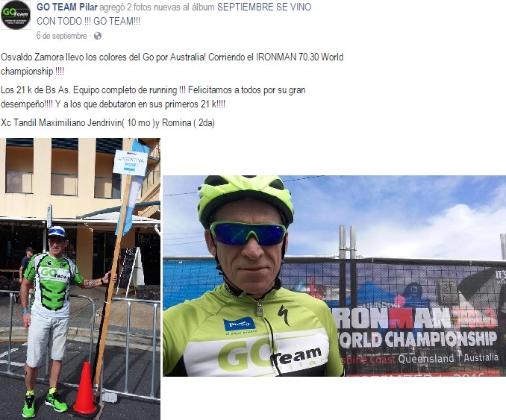Screen dimensions: 506x420
Task: Open the SEPTIEMBRE SE VINO album link
Action: click(264, 7)
